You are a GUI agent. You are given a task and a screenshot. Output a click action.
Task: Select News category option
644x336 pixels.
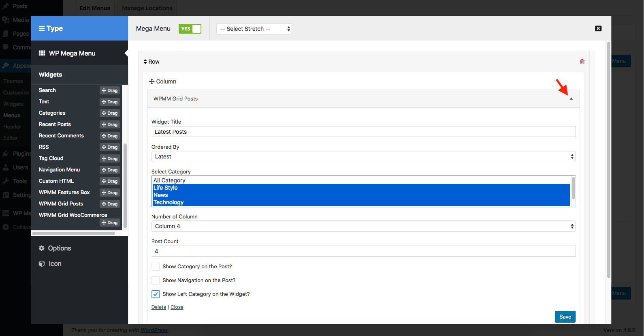click(x=361, y=195)
